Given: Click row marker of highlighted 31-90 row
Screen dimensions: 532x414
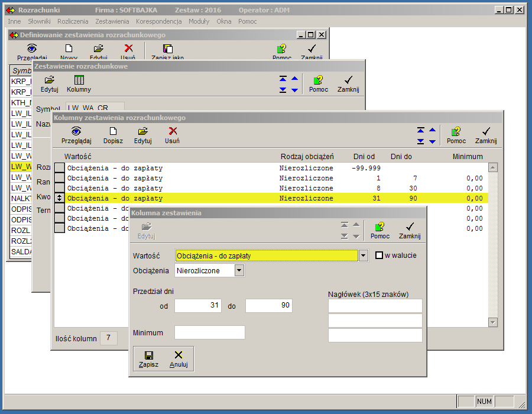Looking at the screenshot, I should (59, 198).
